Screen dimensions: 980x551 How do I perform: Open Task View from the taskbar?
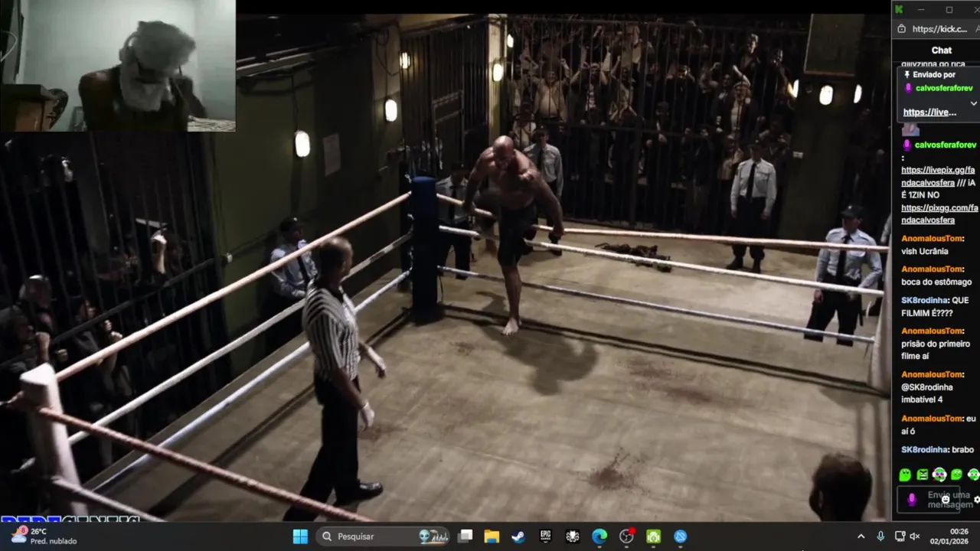[x=465, y=536]
